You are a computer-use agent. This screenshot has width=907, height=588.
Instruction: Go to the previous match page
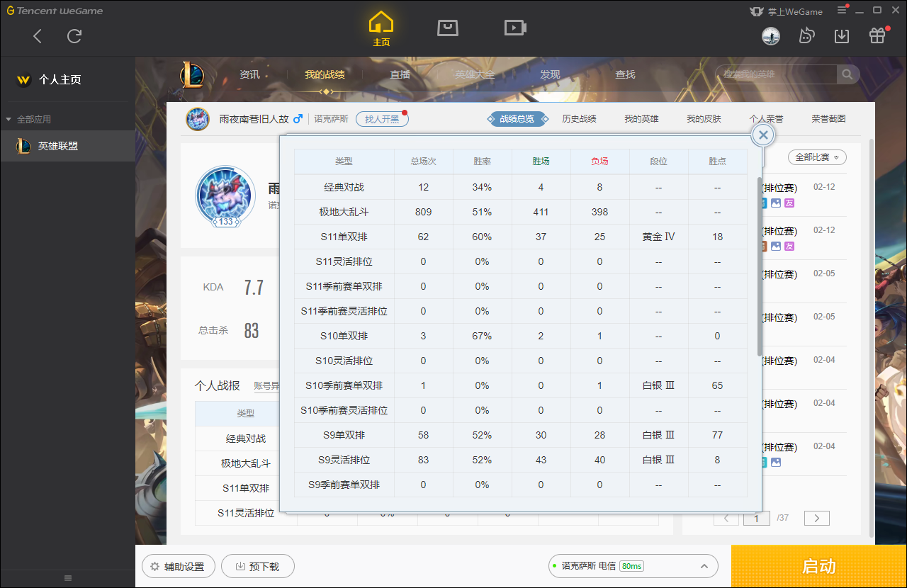pos(726,519)
